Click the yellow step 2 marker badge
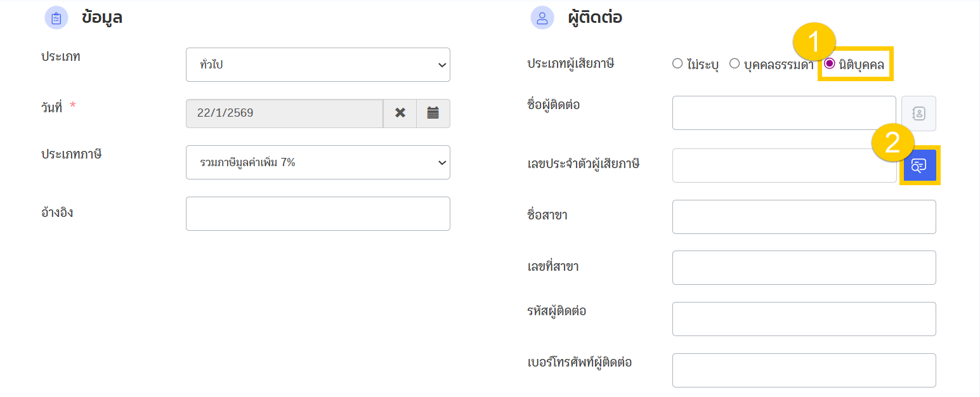 pyautogui.click(x=892, y=143)
